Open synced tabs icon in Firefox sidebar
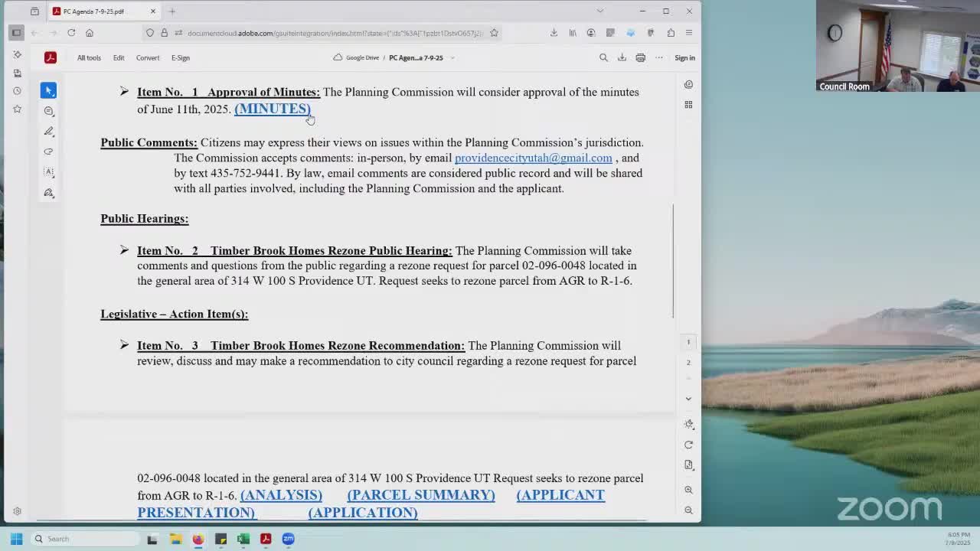The image size is (980, 551). point(17,73)
